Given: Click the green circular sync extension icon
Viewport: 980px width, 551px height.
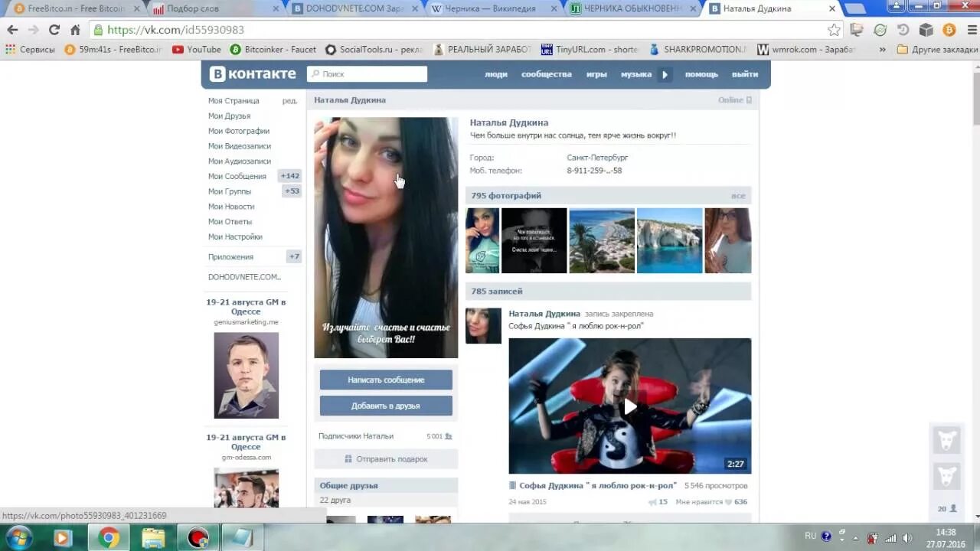Looking at the screenshot, I should (x=880, y=30).
